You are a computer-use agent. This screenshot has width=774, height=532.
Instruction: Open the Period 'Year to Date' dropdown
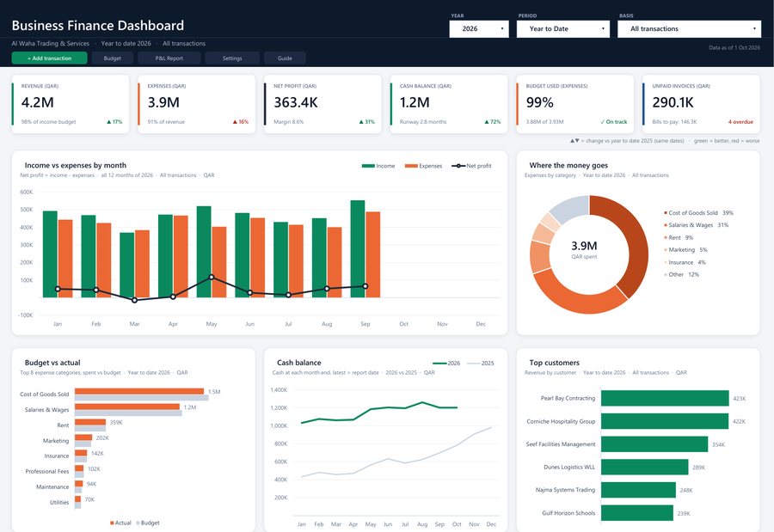coord(562,28)
